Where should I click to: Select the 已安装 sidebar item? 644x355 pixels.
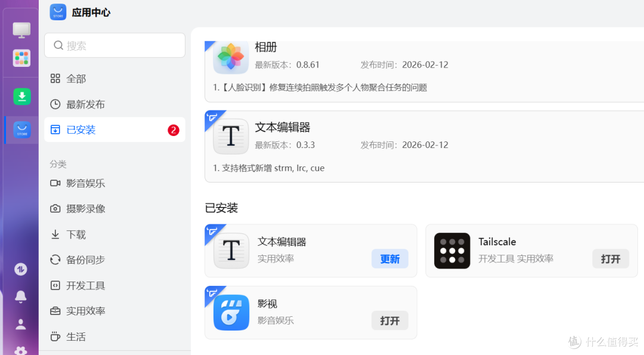(x=114, y=130)
